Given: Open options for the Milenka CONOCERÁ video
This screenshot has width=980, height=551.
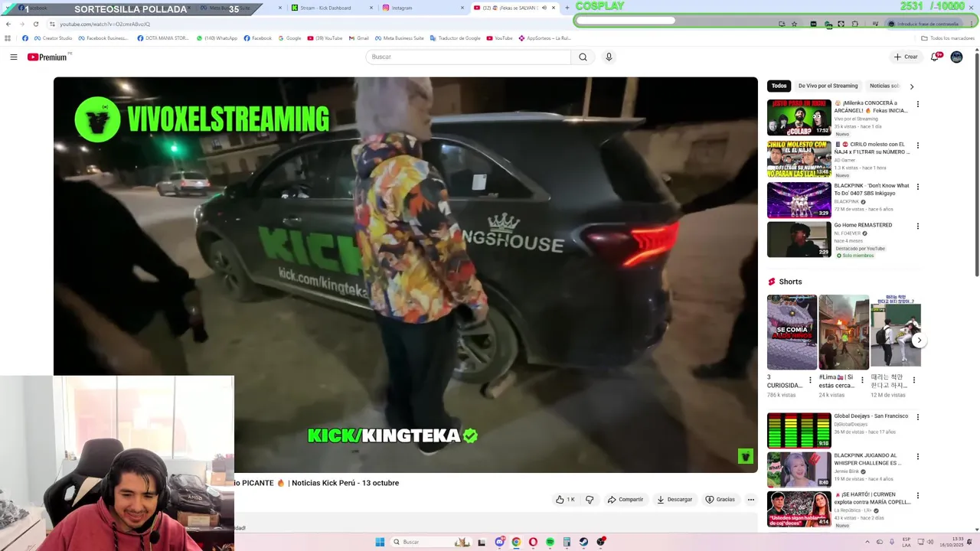Looking at the screenshot, I should pos(917,104).
